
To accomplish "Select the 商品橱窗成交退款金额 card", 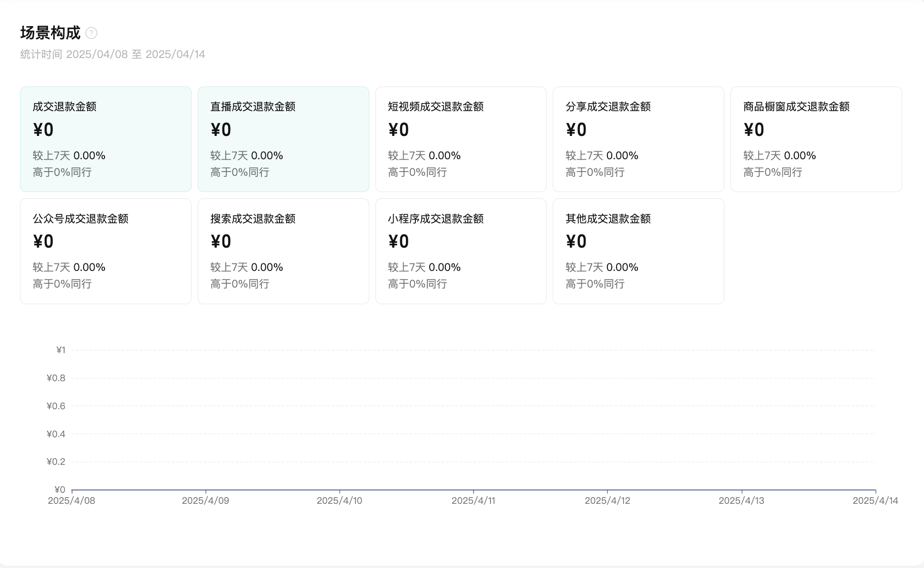I will point(816,139).
